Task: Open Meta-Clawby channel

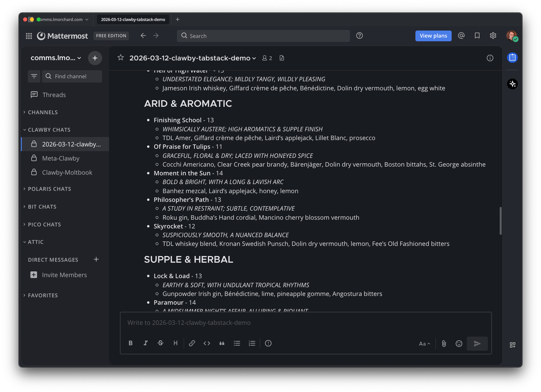Action: [x=61, y=159]
